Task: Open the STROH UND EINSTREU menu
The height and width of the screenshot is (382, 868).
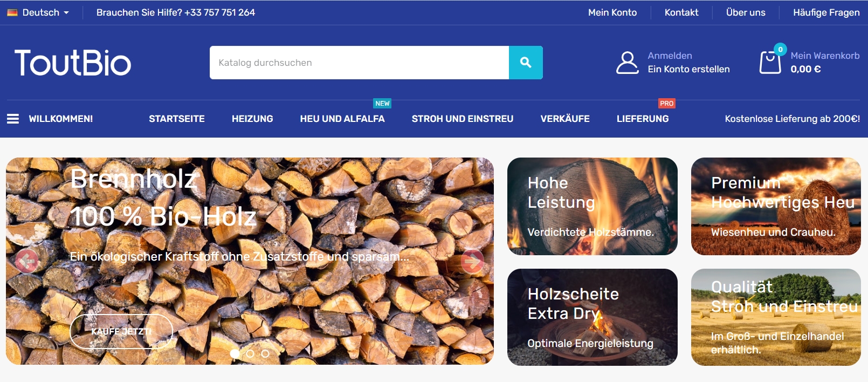Action: tap(463, 119)
